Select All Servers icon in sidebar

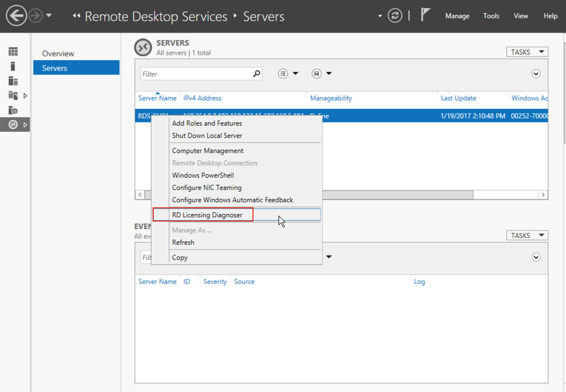[13, 81]
